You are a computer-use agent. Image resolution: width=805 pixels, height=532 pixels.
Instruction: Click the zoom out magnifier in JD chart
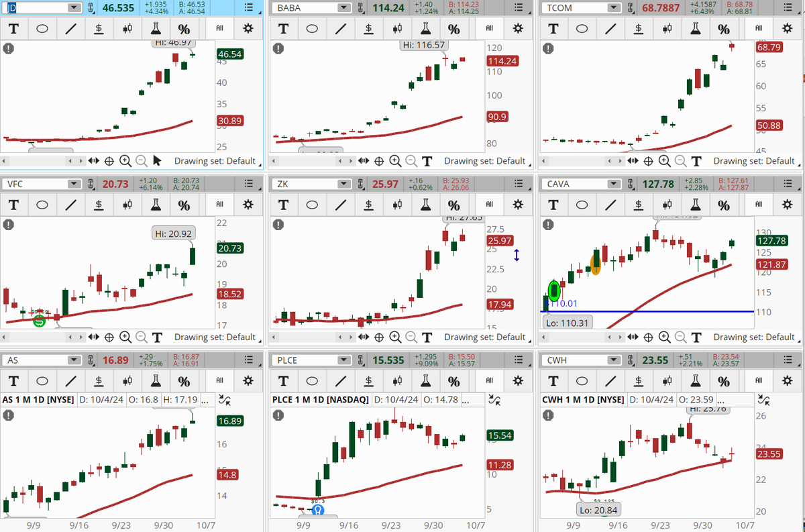pyautogui.click(x=142, y=161)
